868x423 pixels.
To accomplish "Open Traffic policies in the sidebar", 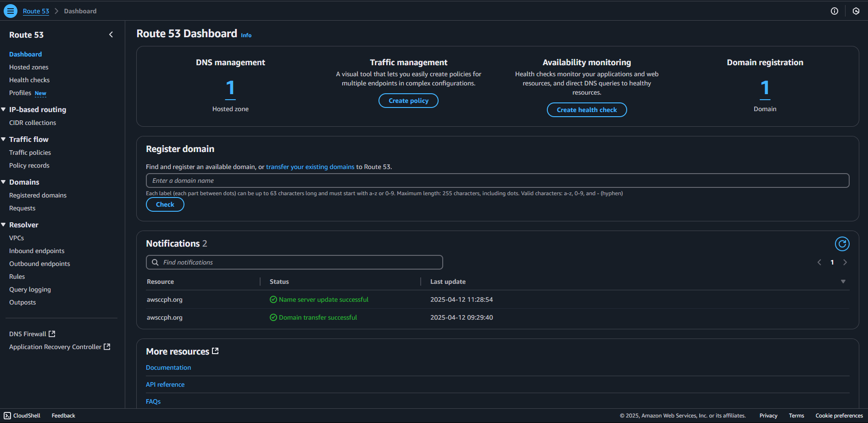I will (x=30, y=152).
